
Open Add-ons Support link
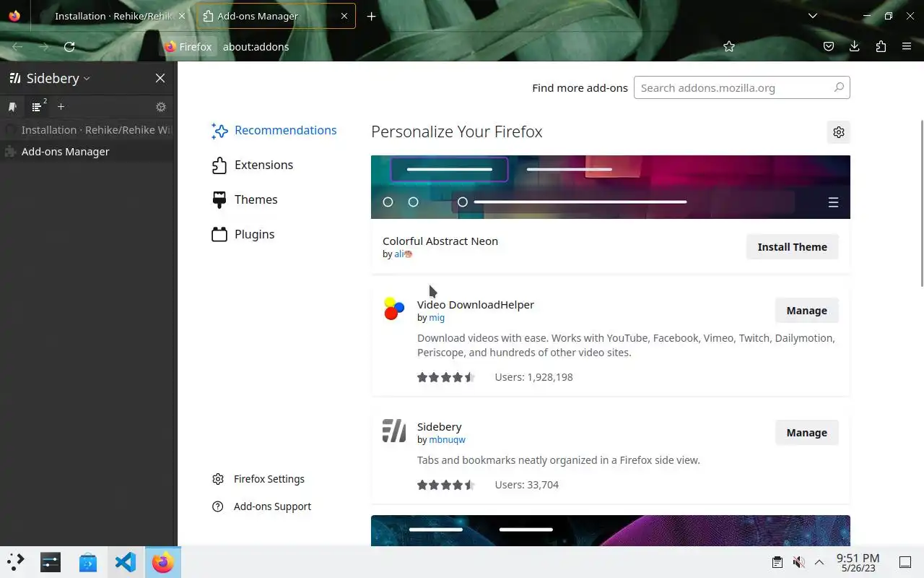261,506
